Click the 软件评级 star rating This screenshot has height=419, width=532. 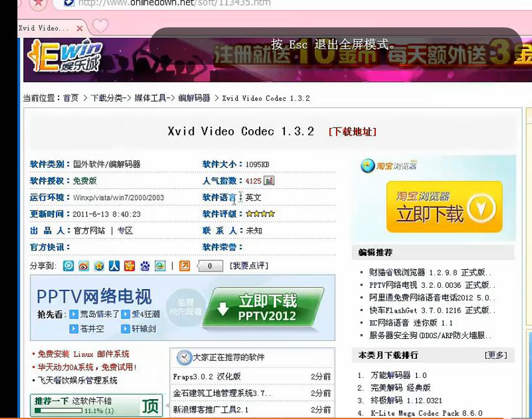[260, 214]
